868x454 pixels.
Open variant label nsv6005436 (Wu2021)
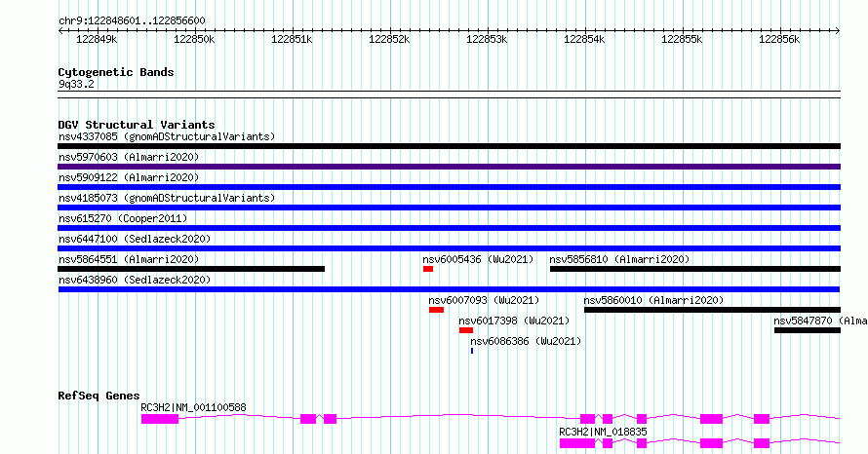[478, 259]
